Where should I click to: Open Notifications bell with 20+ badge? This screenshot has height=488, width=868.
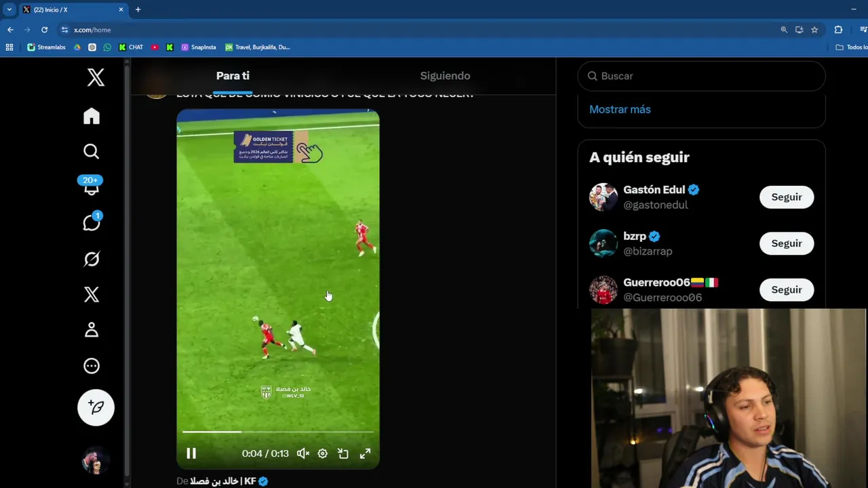(91, 186)
